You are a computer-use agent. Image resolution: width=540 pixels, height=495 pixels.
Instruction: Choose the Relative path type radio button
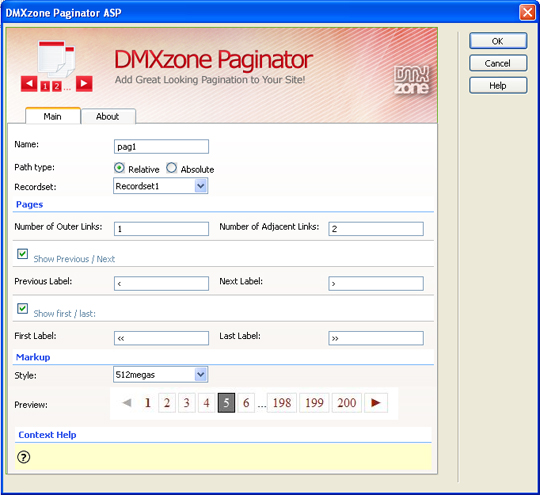coord(119,168)
